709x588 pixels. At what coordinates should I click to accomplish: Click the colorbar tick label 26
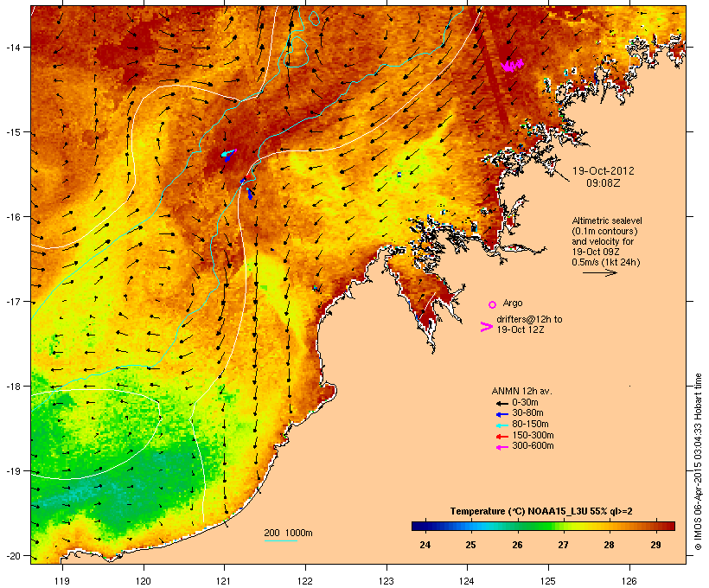517,545
